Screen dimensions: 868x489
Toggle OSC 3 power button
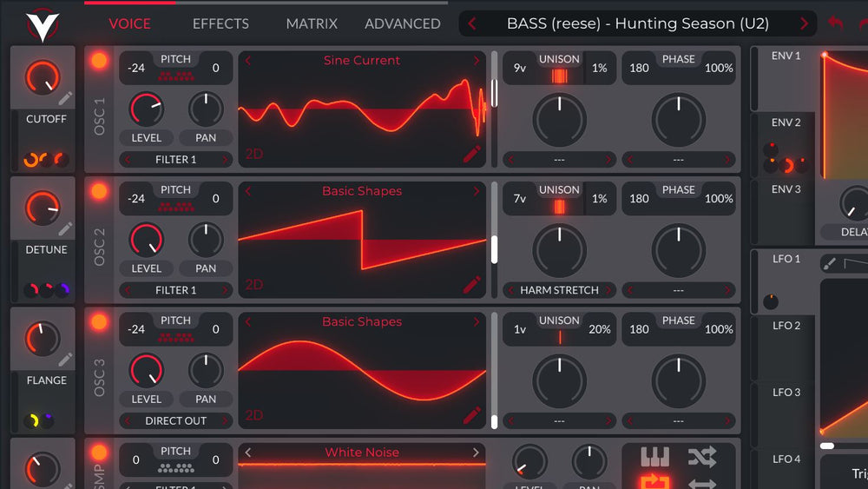point(99,321)
